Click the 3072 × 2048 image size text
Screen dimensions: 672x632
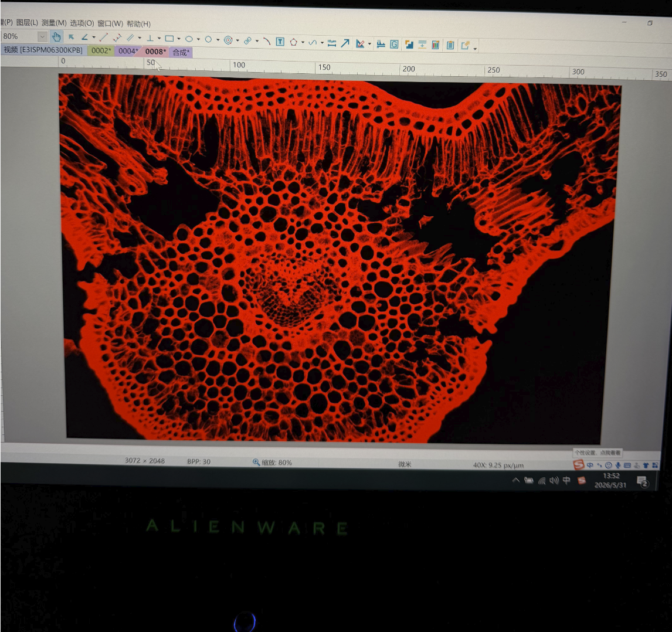(145, 461)
